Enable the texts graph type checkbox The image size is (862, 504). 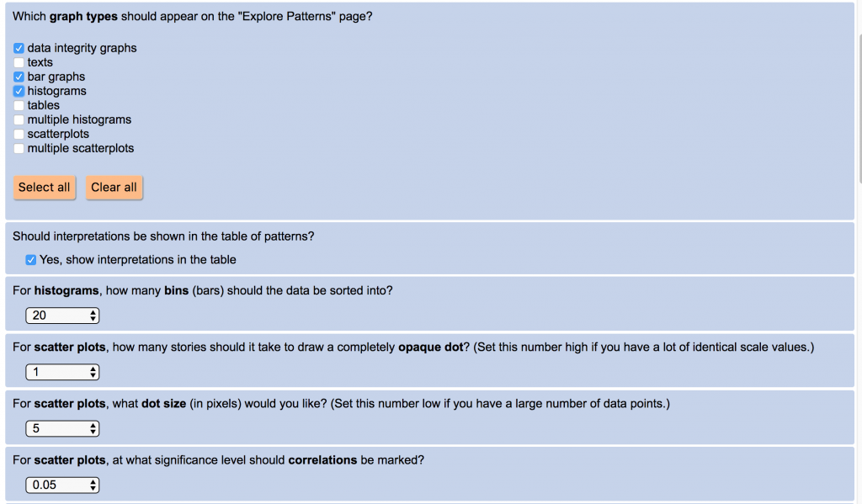19,62
